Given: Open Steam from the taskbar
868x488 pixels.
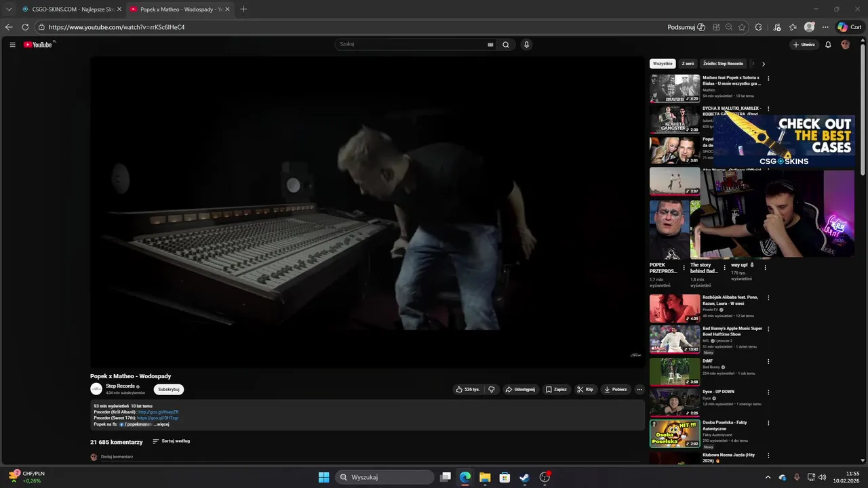Looking at the screenshot, I should (524, 477).
